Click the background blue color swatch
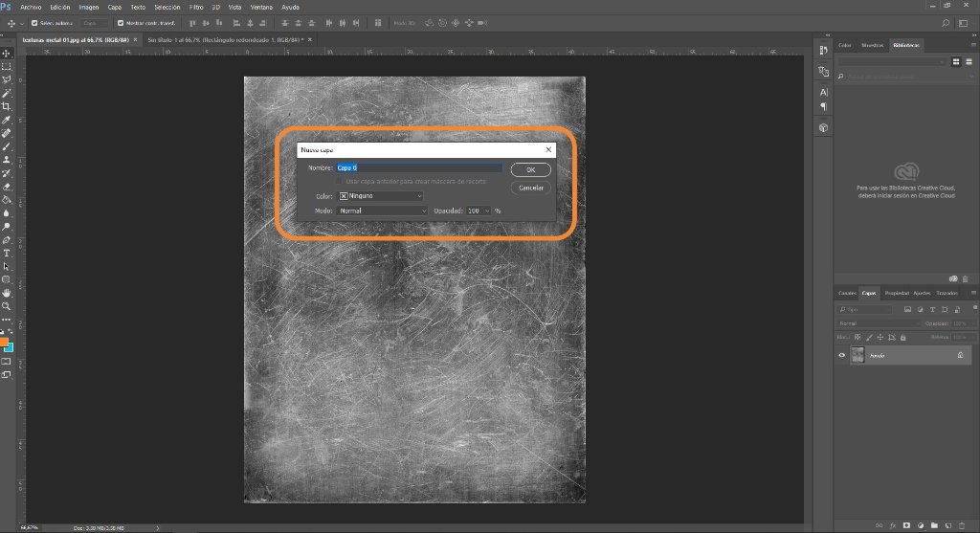This screenshot has width=980, height=533. (x=10, y=348)
